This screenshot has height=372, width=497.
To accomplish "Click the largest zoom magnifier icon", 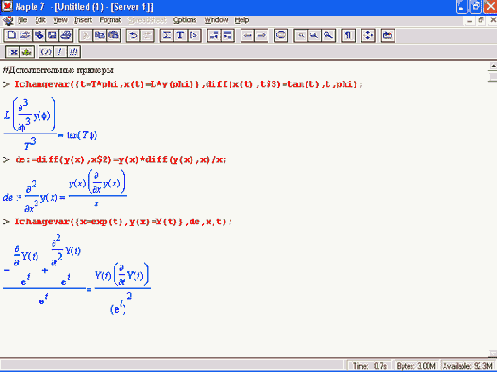I will pos(328,35).
